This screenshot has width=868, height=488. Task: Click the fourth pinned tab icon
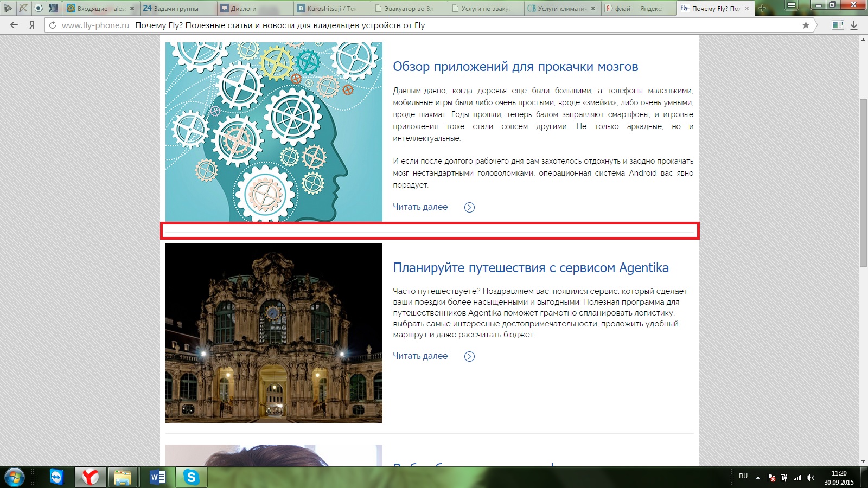tap(54, 8)
